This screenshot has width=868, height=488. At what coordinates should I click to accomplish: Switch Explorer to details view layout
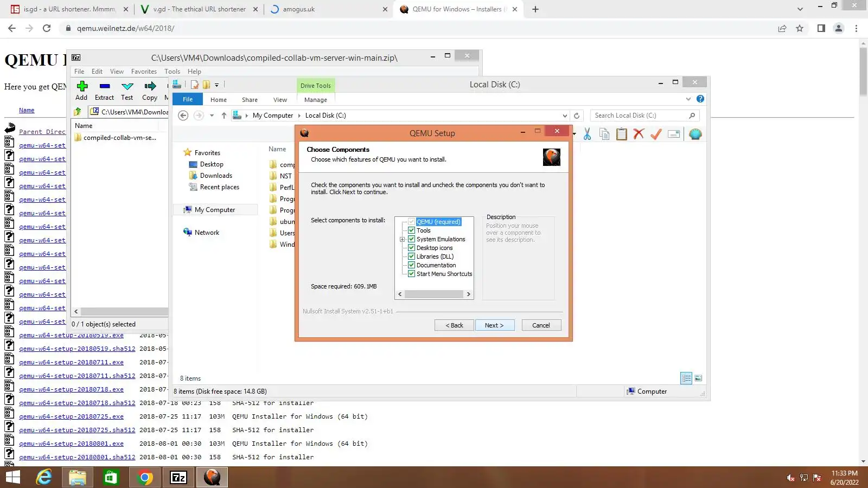point(686,378)
